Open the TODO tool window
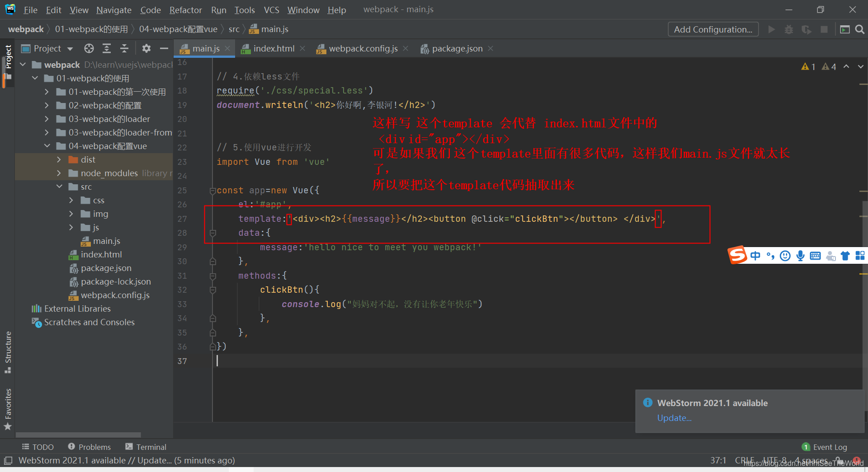Image resolution: width=868 pixels, height=472 pixels. [38, 447]
